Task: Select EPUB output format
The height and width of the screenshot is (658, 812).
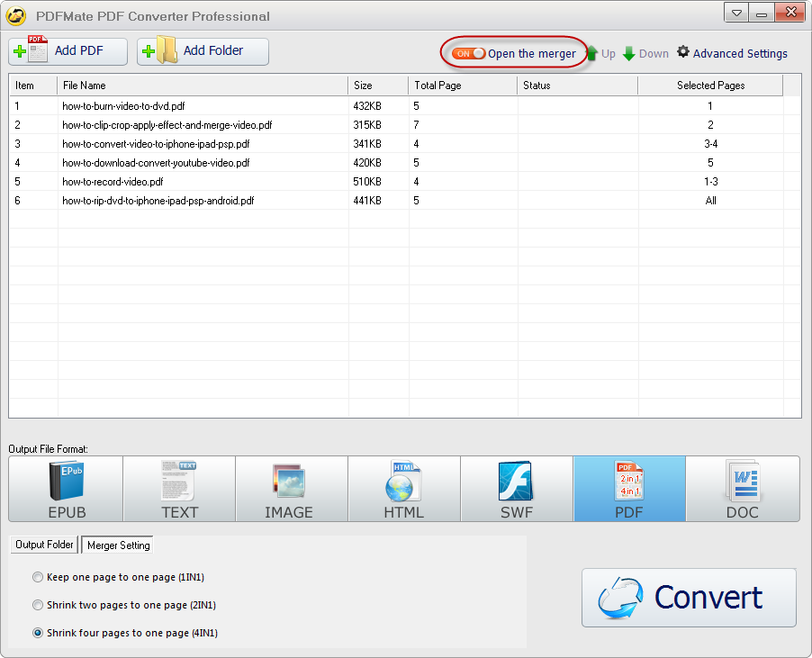Action: (66, 489)
